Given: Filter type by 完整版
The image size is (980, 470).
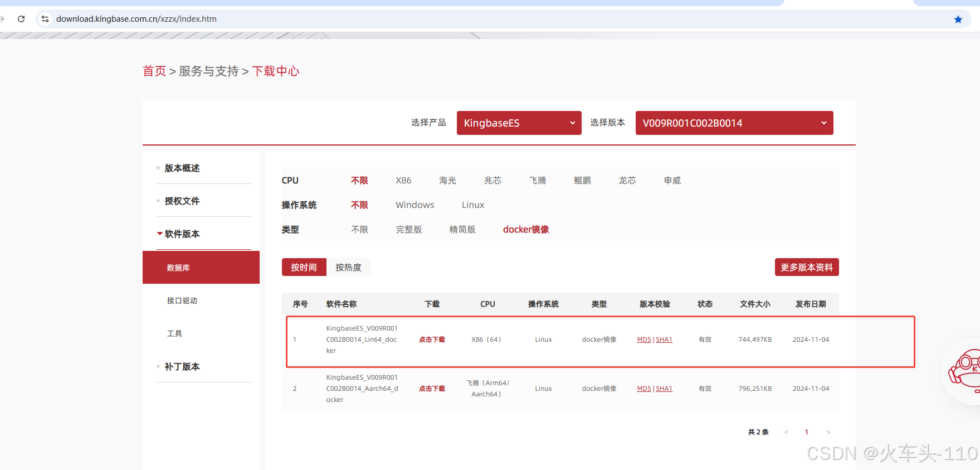Looking at the screenshot, I should click(x=409, y=230).
